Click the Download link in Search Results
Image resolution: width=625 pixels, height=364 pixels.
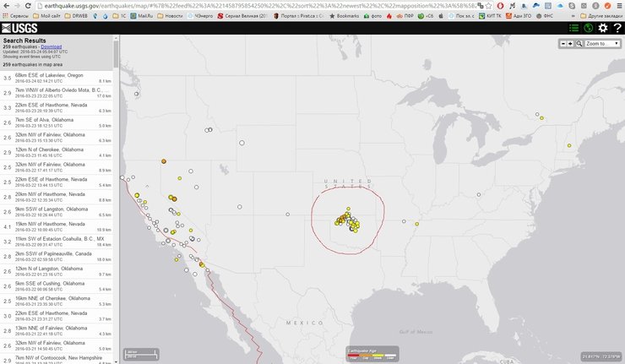[x=51, y=46]
